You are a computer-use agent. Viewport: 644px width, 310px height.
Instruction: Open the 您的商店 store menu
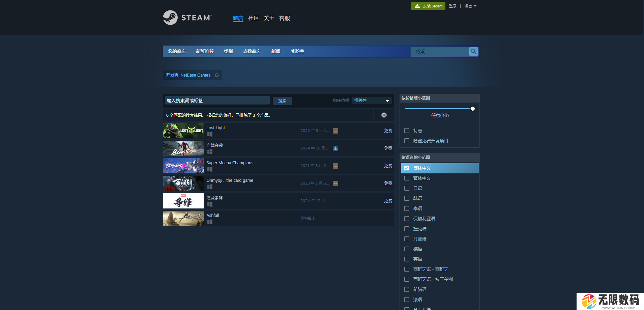tap(177, 51)
